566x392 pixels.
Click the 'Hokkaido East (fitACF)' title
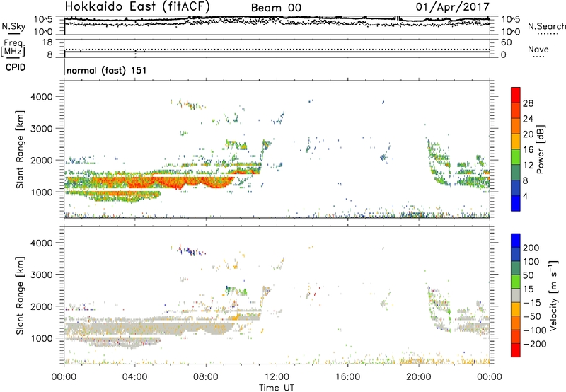point(137,7)
